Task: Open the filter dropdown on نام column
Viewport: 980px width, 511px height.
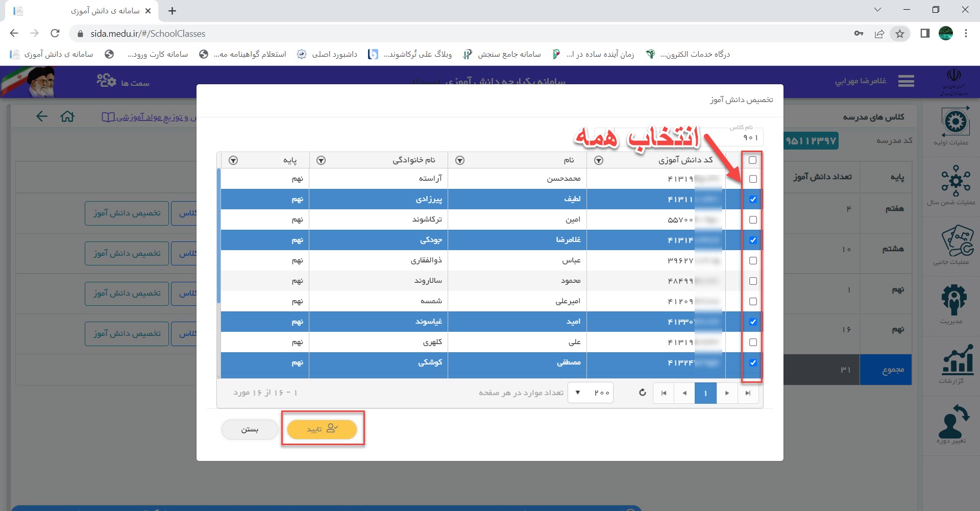Action: coord(460,160)
